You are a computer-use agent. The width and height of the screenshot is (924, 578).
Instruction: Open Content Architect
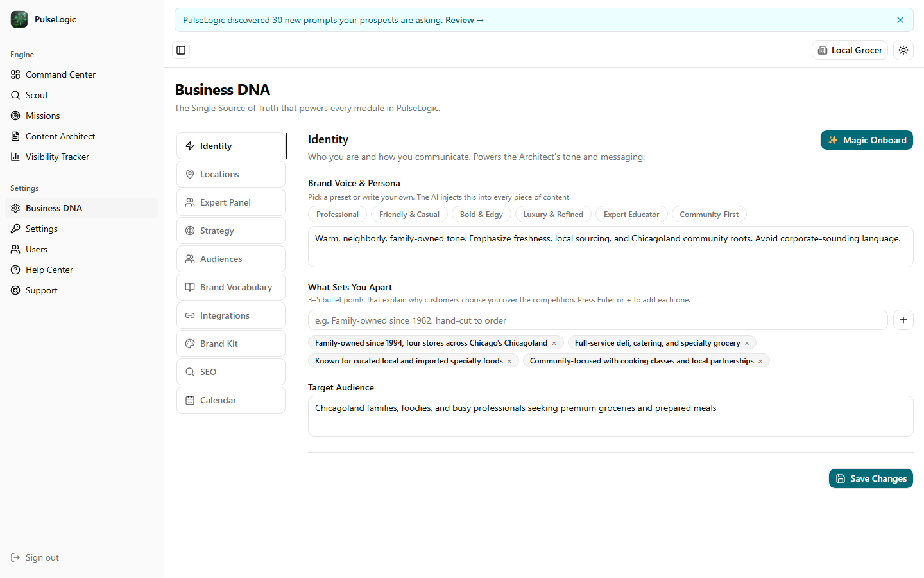(x=81, y=136)
